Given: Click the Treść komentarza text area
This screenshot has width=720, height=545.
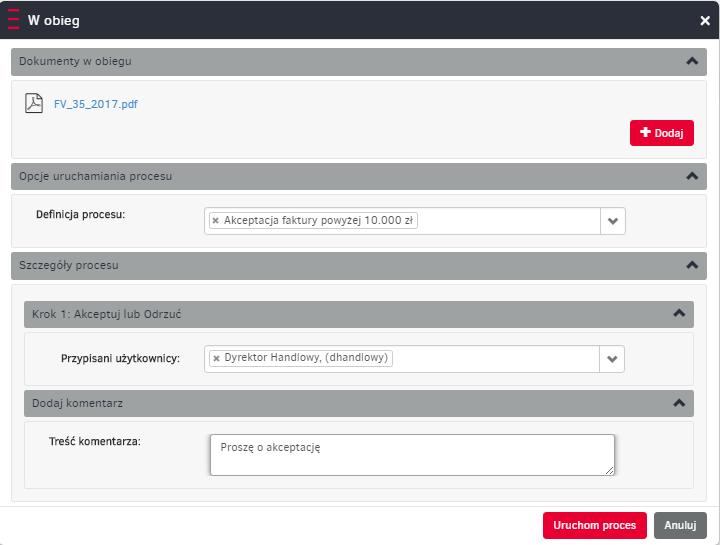Looking at the screenshot, I should (x=412, y=455).
